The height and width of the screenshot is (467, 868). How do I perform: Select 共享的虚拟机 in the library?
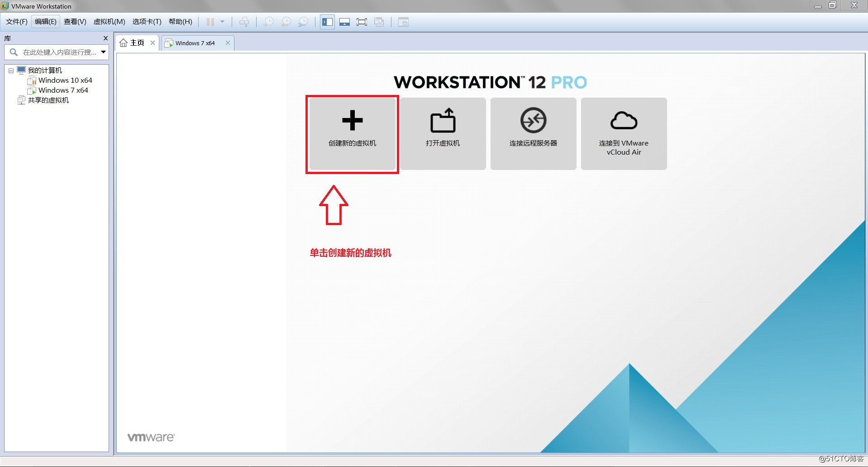pos(48,100)
